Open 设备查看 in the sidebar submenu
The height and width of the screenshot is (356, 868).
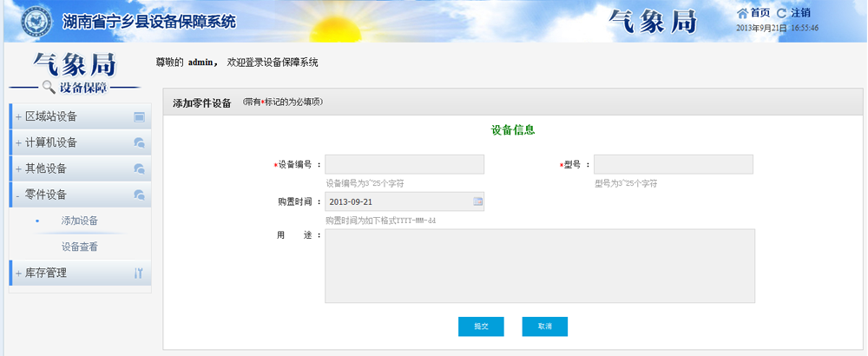point(80,247)
